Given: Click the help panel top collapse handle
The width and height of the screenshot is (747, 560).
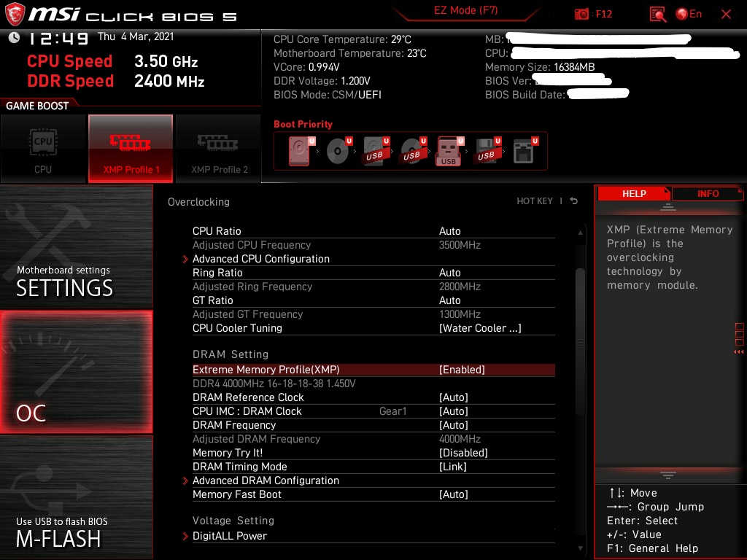Looking at the screenshot, I should [x=668, y=206].
